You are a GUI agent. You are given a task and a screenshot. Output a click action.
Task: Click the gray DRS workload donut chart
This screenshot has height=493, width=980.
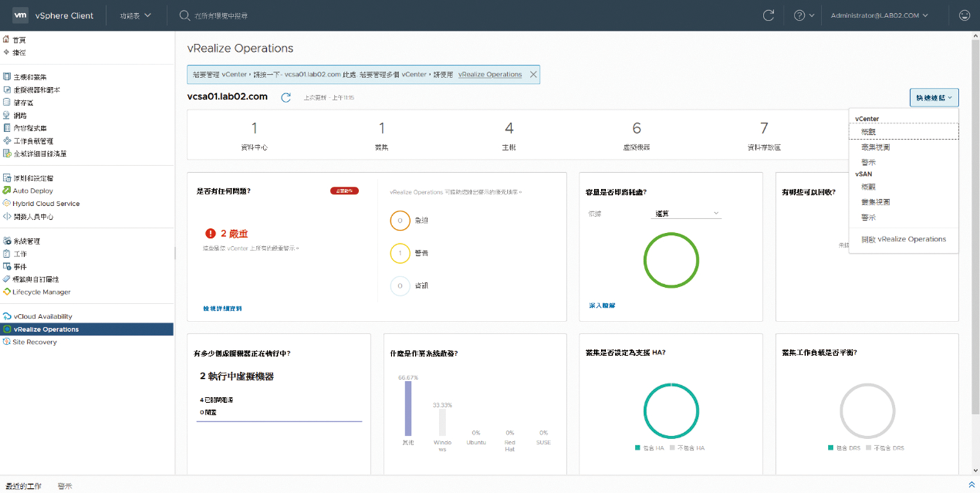(867, 411)
